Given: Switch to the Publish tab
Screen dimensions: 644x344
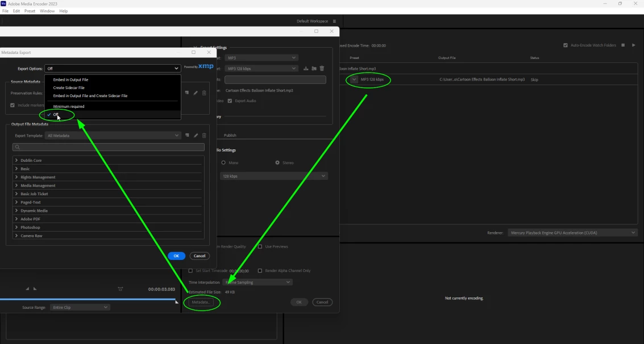Looking at the screenshot, I should point(230,135).
